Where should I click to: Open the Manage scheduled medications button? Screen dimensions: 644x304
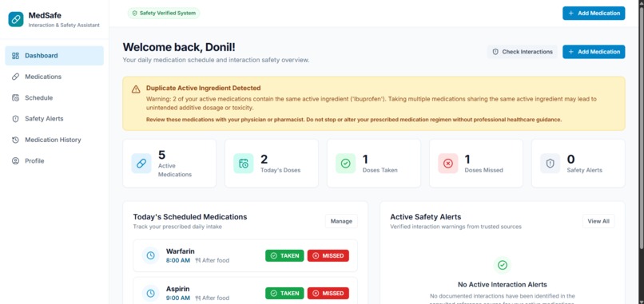(341, 221)
